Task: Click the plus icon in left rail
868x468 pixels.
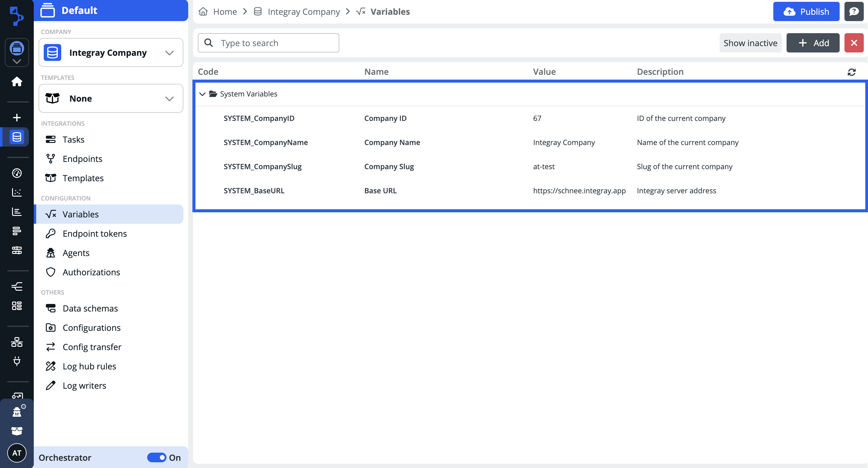Action: (17, 118)
